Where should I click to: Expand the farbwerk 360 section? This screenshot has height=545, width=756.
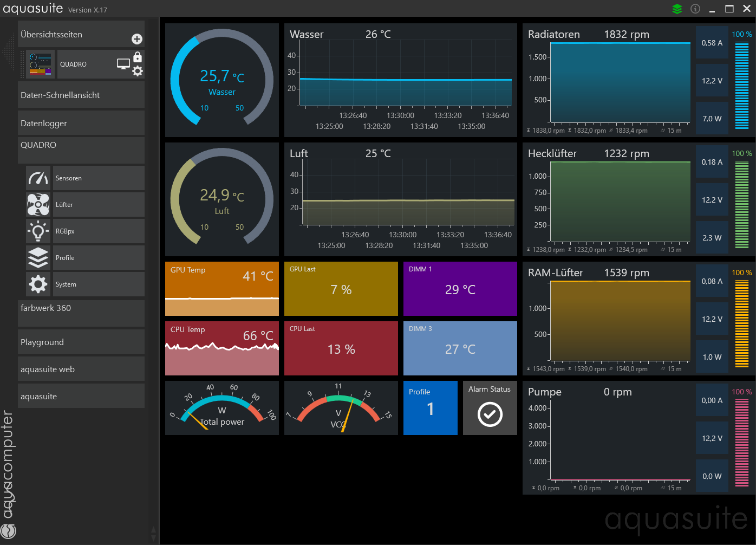[x=81, y=313]
